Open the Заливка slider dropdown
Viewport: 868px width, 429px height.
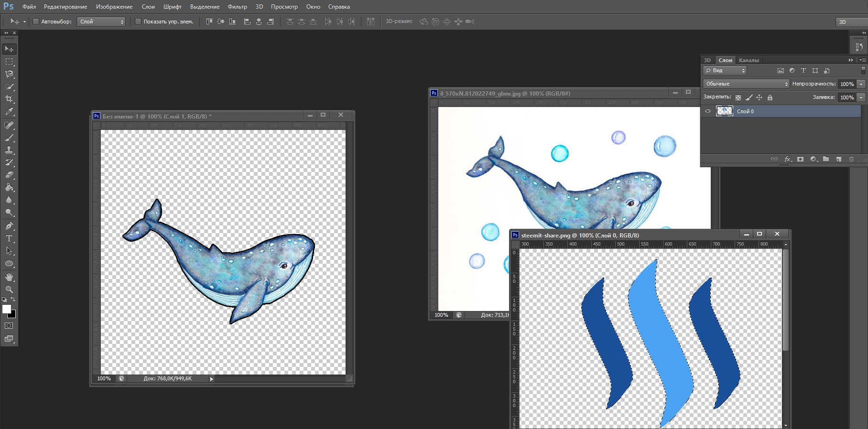tap(861, 97)
